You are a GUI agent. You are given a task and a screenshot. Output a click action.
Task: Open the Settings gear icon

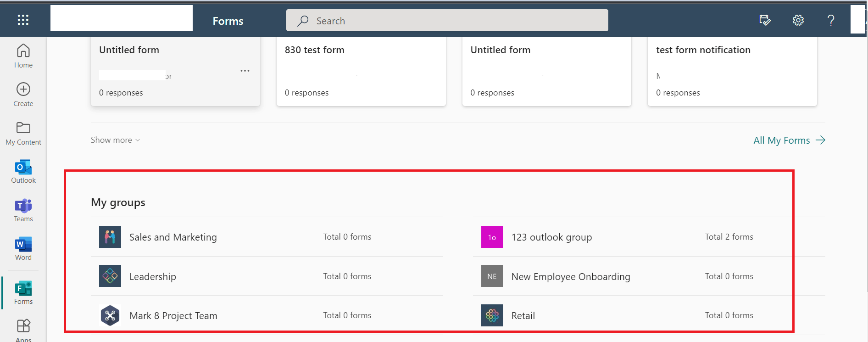(798, 20)
